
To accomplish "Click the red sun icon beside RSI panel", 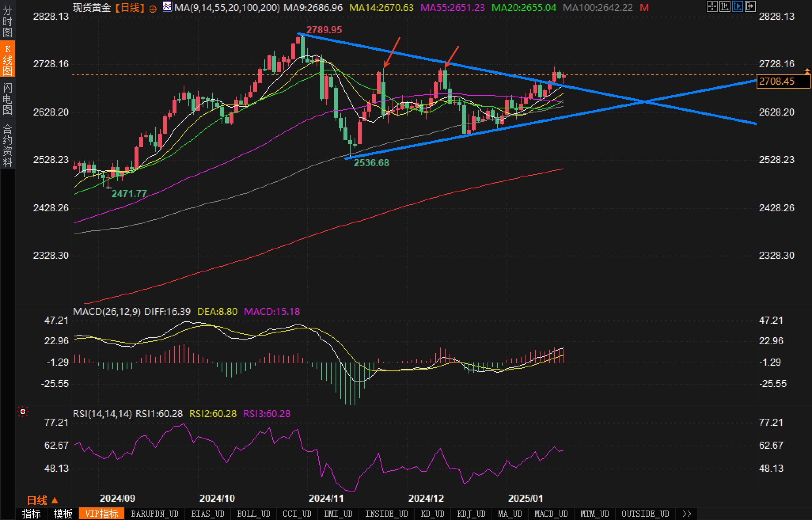I will click(x=23, y=412).
